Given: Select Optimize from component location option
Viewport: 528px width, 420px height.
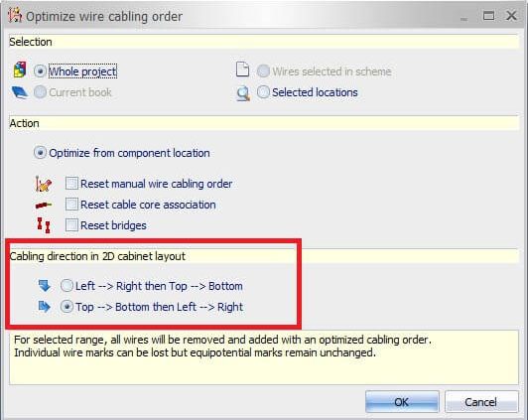Looking at the screenshot, I should tap(40, 153).
